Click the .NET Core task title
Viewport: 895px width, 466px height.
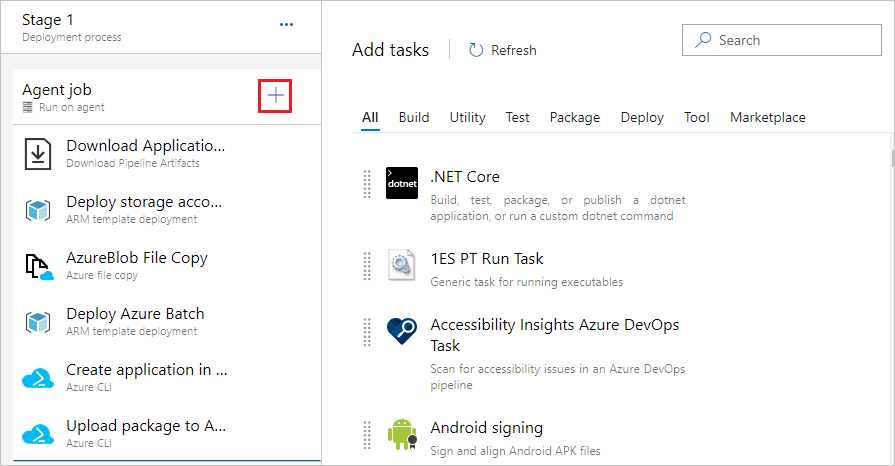click(465, 177)
